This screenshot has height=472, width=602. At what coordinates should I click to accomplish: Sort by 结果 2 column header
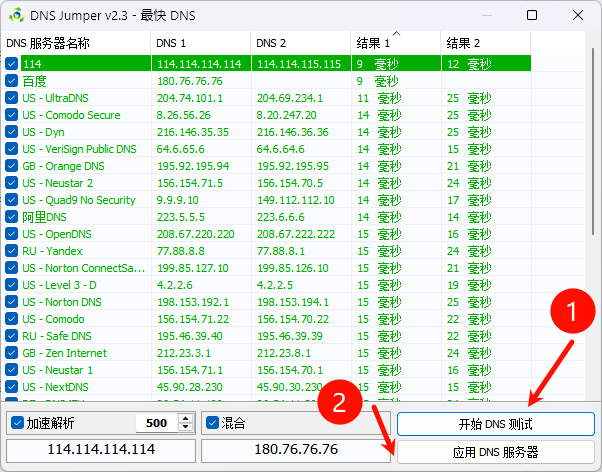[x=486, y=43]
